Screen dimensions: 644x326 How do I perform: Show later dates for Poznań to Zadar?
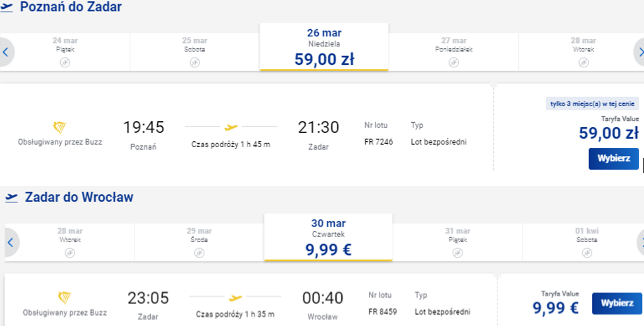coord(639,52)
